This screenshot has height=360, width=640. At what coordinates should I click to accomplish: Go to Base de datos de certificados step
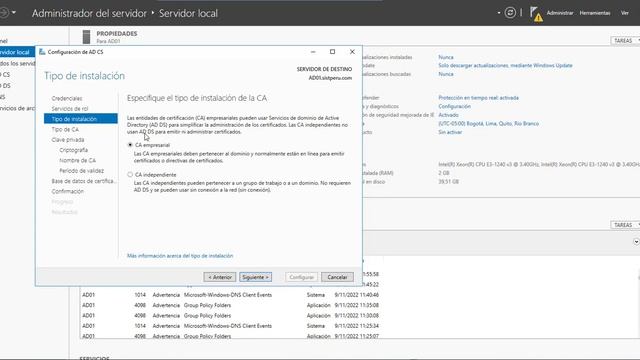(x=83, y=181)
